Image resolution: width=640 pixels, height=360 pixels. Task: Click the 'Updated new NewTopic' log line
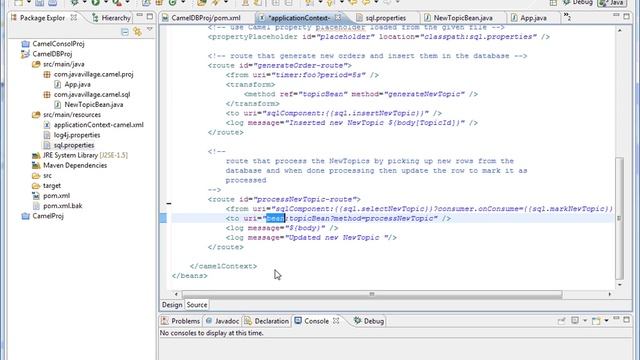311,238
